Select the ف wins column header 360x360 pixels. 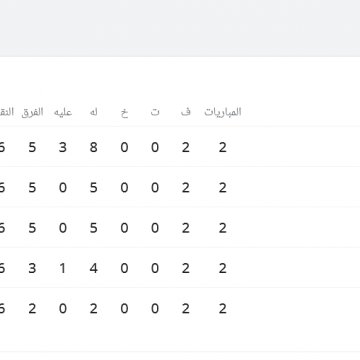[x=186, y=112]
